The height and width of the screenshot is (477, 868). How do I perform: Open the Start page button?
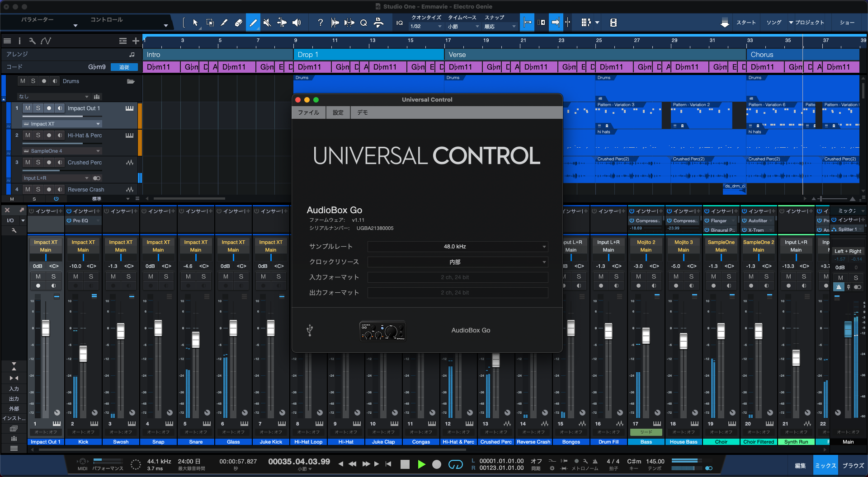pyautogui.click(x=746, y=23)
